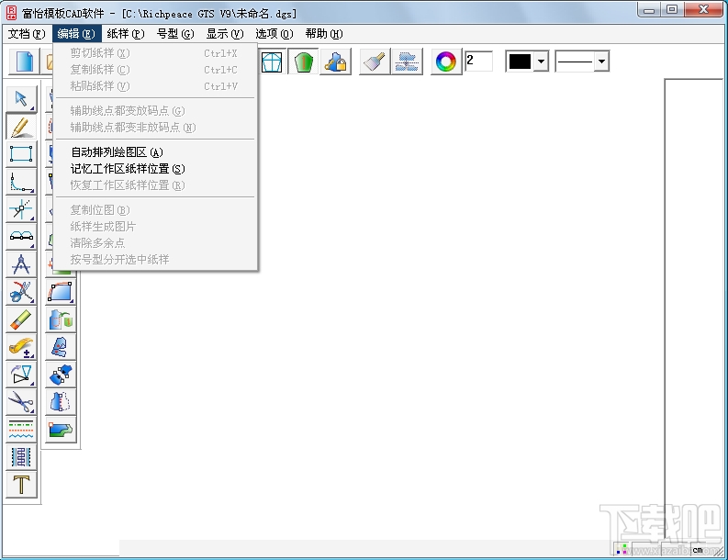
Task: Click the colored dots icon in status bar
Action: coord(622,549)
